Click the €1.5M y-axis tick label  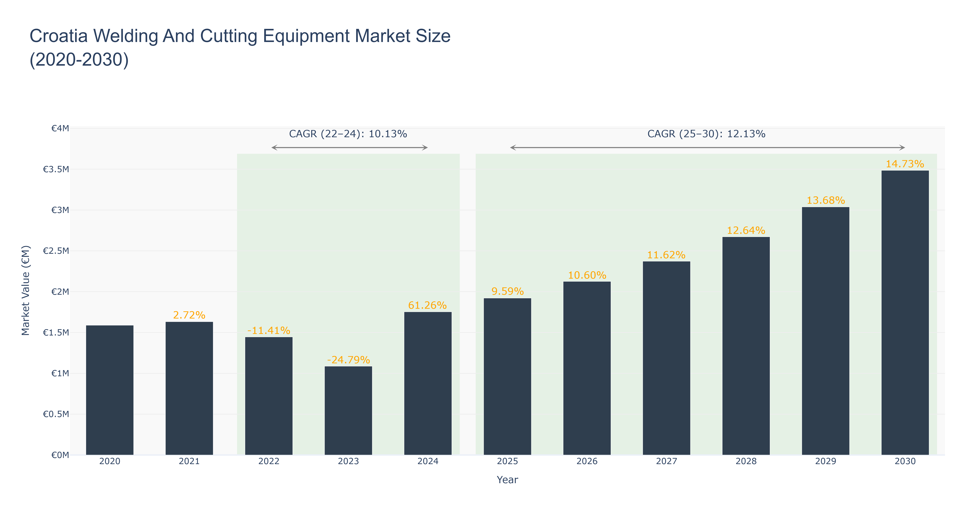[56, 332]
